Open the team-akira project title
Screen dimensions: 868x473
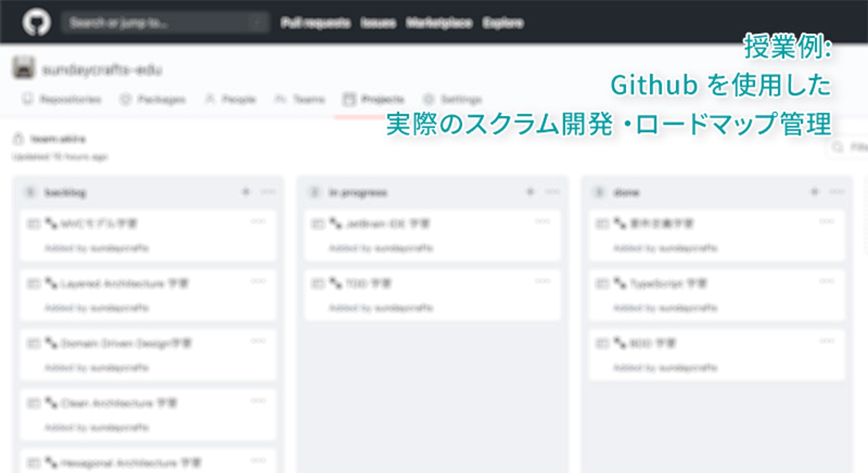point(58,139)
